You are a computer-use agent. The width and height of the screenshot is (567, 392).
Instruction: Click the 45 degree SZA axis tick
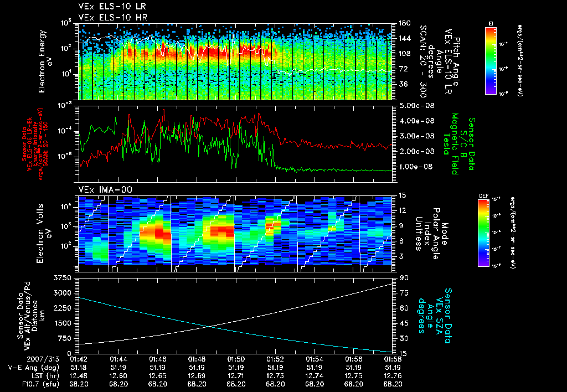pyautogui.click(x=404, y=323)
